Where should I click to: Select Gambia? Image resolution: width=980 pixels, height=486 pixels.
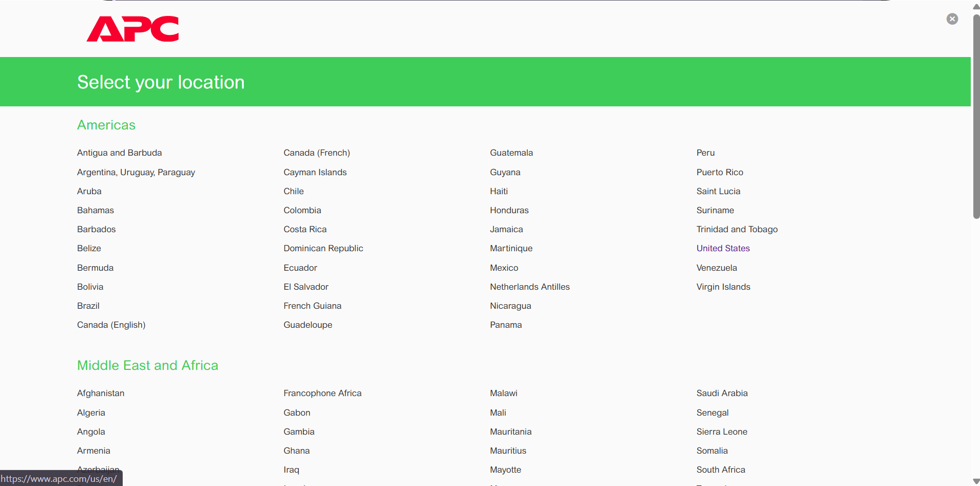pyautogui.click(x=299, y=432)
